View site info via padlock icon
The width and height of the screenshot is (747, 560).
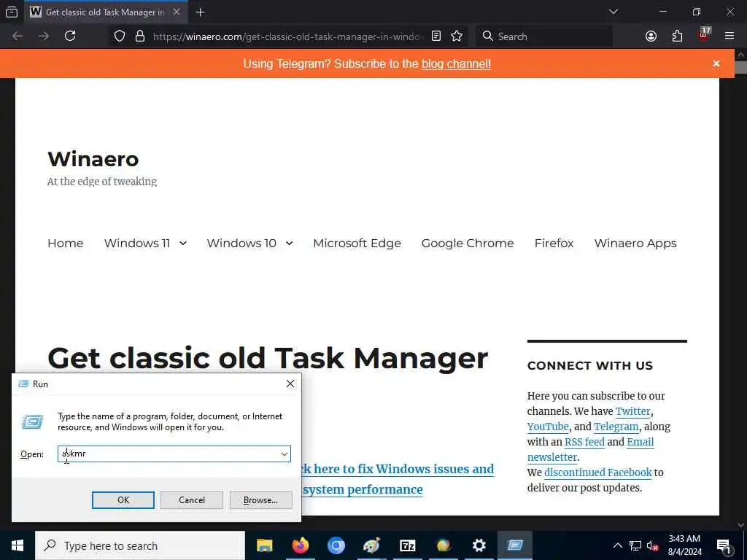tap(139, 36)
